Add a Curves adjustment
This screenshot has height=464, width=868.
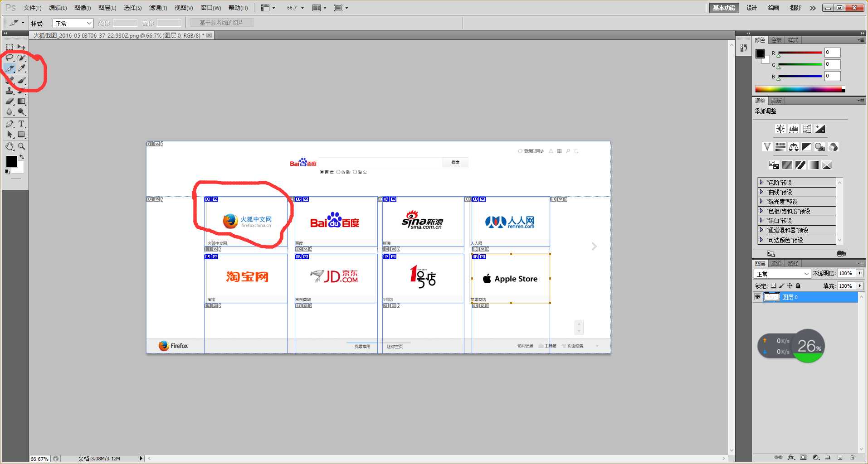tap(806, 129)
